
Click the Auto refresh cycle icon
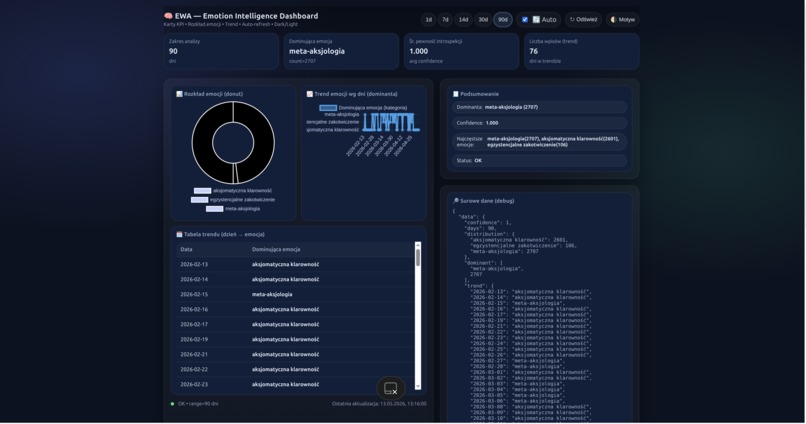[x=536, y=20]
